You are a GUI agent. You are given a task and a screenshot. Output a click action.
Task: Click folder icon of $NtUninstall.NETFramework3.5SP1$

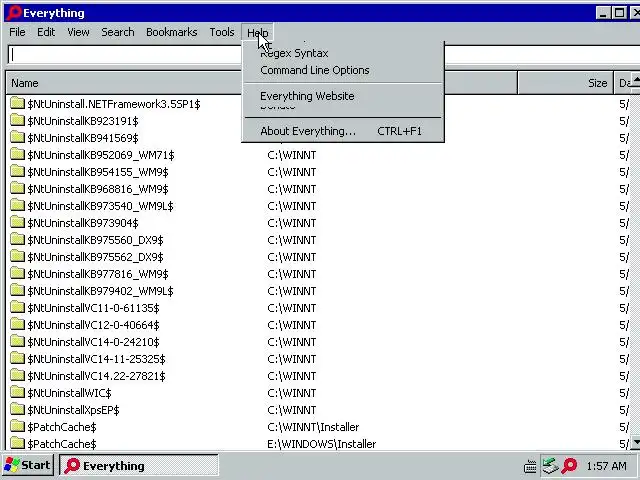pos(18,103)
